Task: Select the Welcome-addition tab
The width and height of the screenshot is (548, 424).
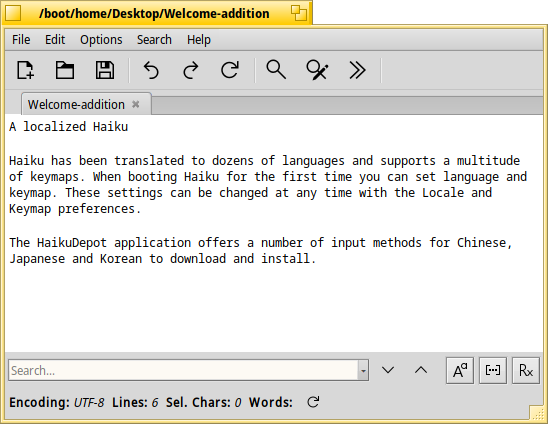Action: 76,105
